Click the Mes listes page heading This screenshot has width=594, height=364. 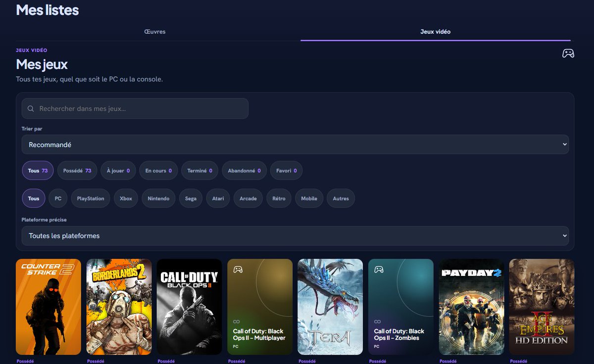click(48, 10)
